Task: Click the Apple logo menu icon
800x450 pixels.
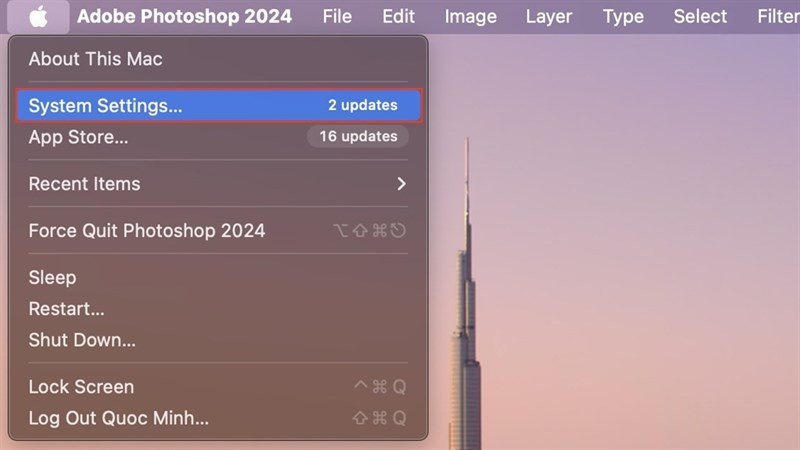Action: (x=38, y=17)
